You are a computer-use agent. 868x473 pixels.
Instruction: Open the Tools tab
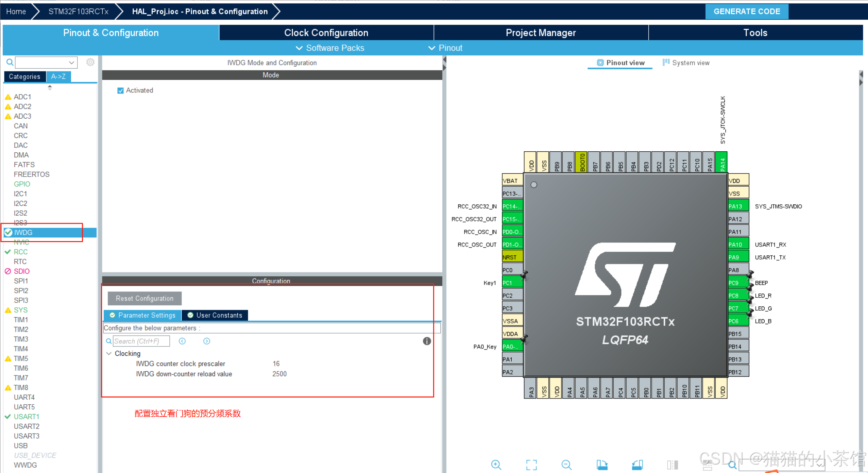pos(755,33)
